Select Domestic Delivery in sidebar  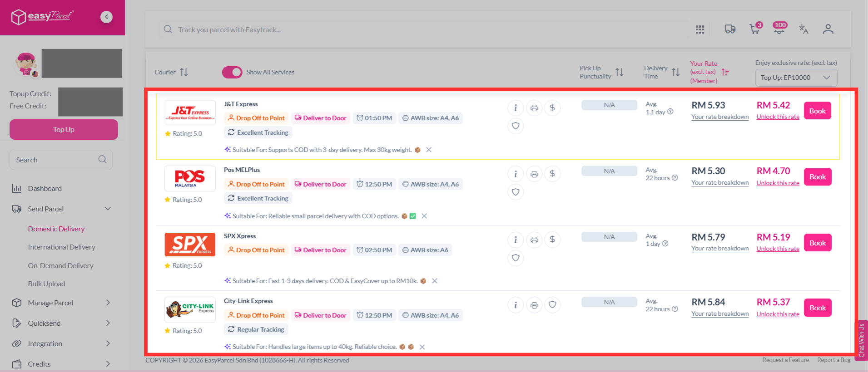(56, 229)
